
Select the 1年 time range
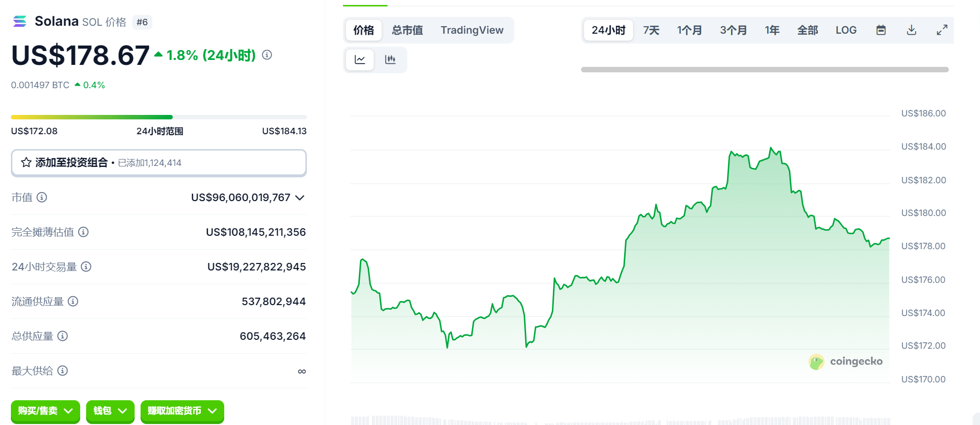(772, 30)
